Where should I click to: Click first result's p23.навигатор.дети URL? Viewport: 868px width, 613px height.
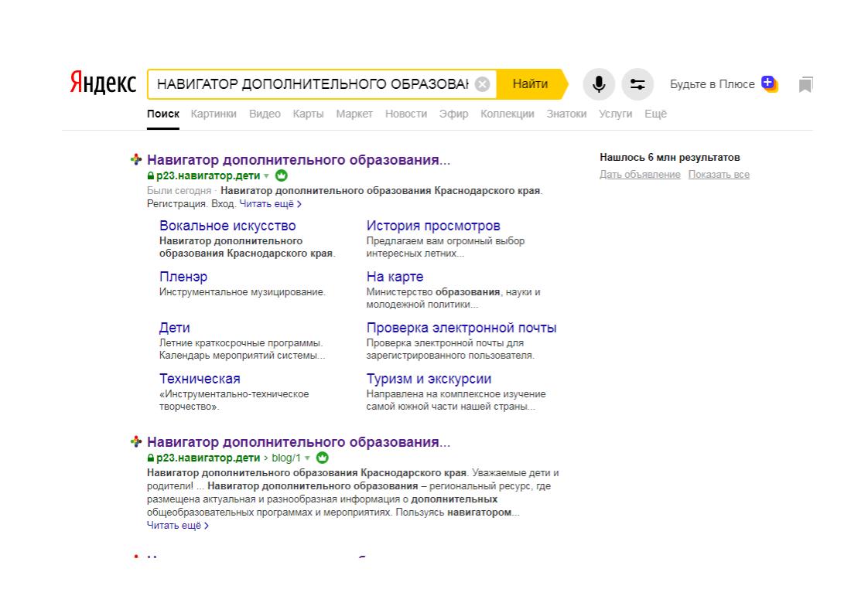point(208,176)
